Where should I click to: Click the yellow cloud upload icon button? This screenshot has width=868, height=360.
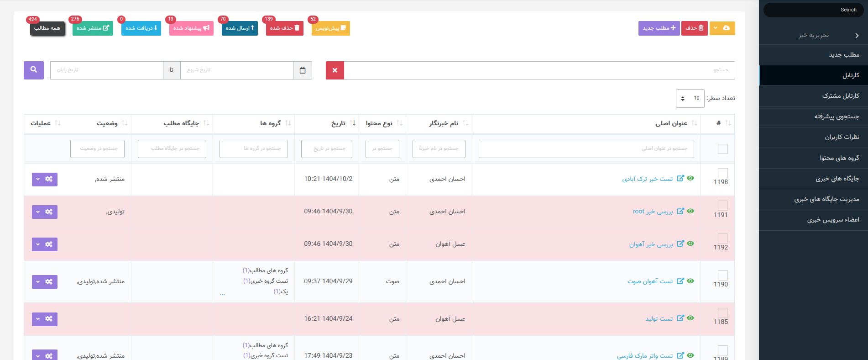[x=727, y=28]
